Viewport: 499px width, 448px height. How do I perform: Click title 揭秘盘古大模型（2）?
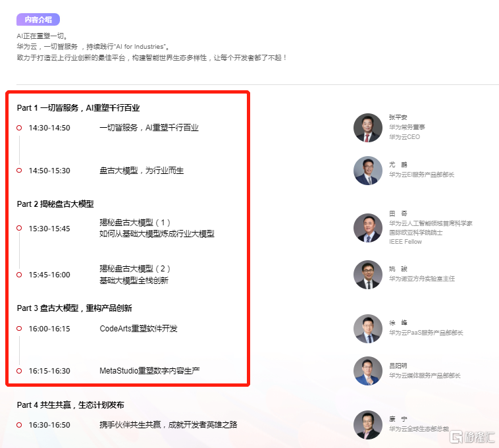pos(135,269)
